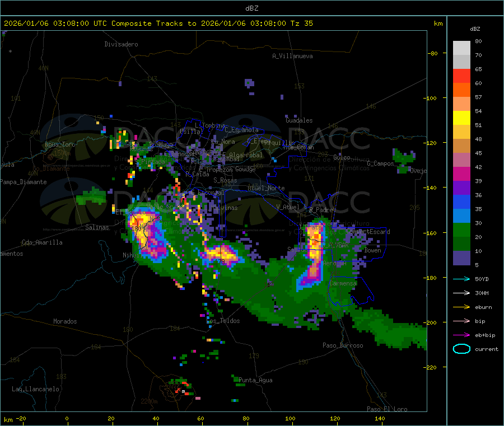Click the Agua_Toro map label
504x426 pixels.
[x=60, y=144]
